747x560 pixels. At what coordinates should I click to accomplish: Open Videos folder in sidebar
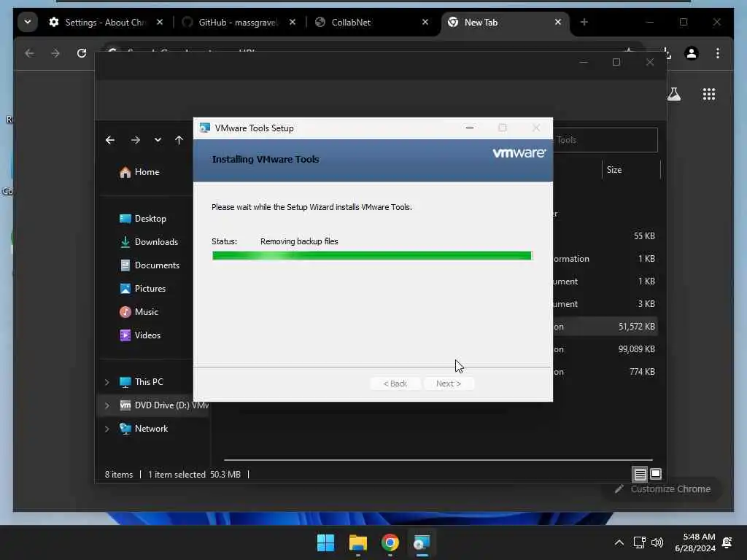[x=141, y=335]
